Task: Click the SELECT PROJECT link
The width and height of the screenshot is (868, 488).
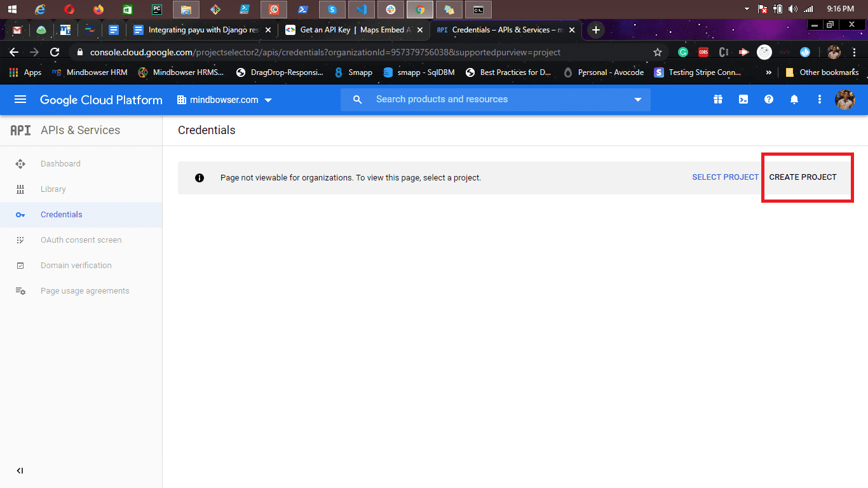Action: click(x=725, y=177)
